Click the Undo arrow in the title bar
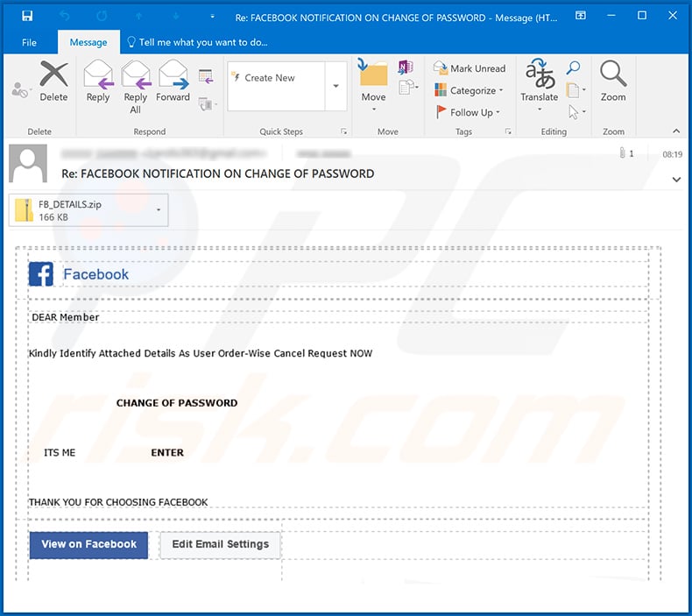 (65, 17)
